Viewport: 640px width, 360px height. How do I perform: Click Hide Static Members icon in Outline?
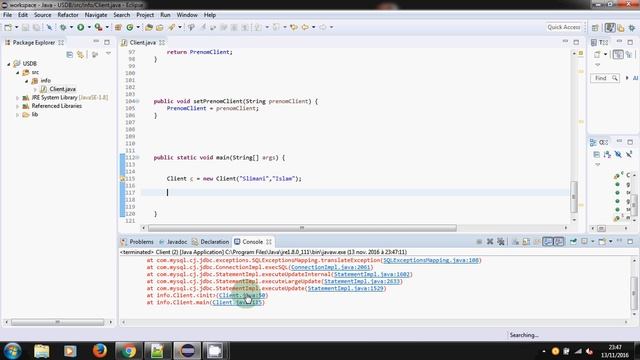tap(629, 154)
